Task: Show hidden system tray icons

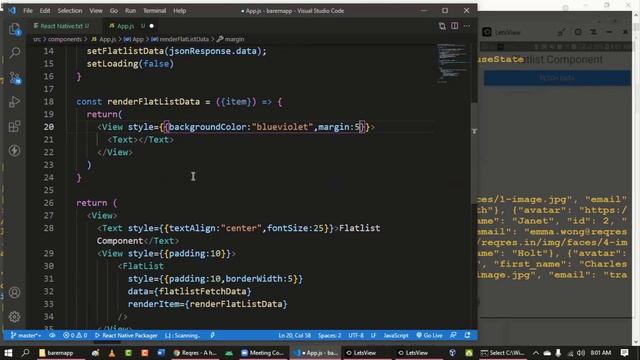Action: 536,353
